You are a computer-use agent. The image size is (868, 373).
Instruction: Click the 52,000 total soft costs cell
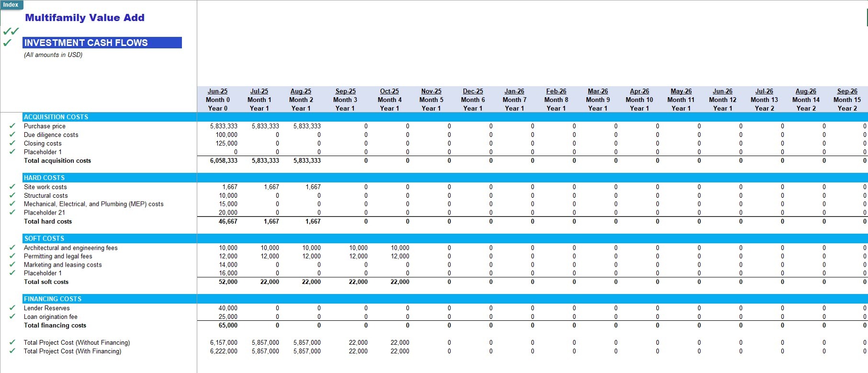pos(228,282)
